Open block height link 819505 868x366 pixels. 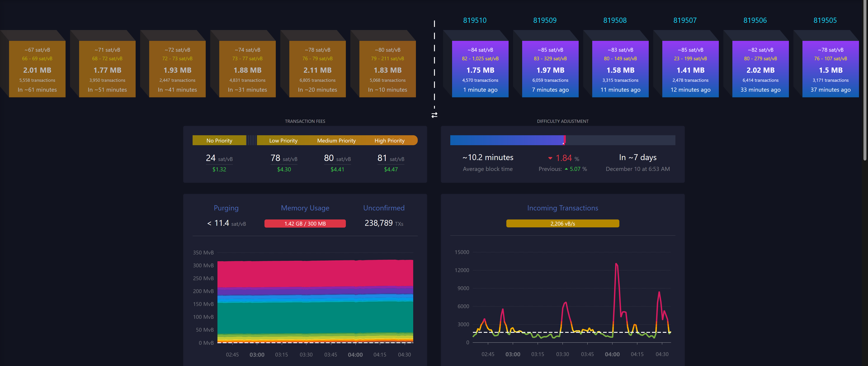pos(825,20)
